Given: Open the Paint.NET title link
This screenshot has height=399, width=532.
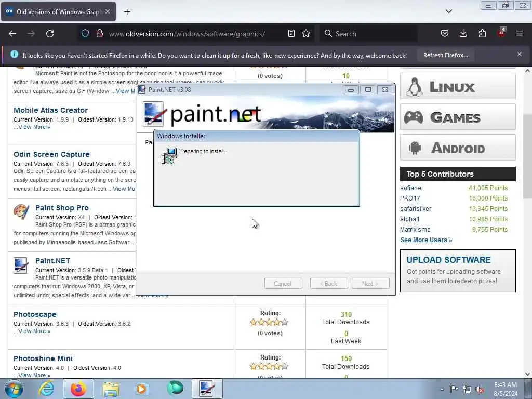Looking at the screenshot, I should pyautogui.click(x=52, y=261).
